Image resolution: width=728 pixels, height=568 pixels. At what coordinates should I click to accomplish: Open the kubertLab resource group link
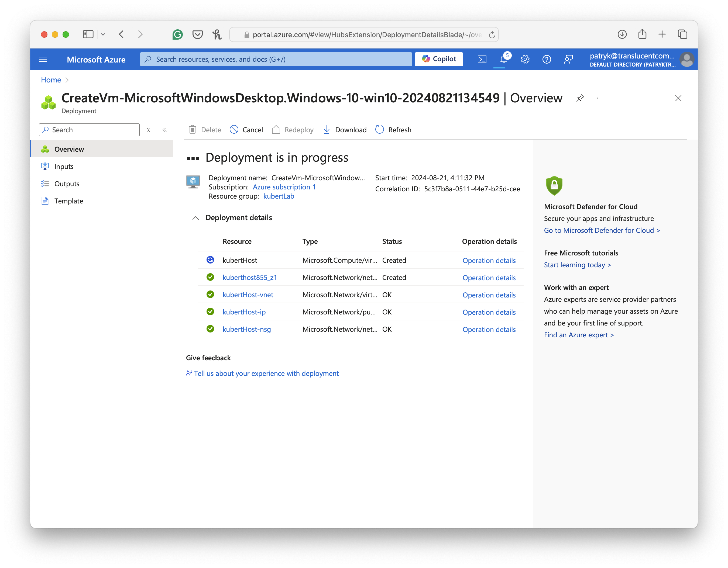pos(279,196)
